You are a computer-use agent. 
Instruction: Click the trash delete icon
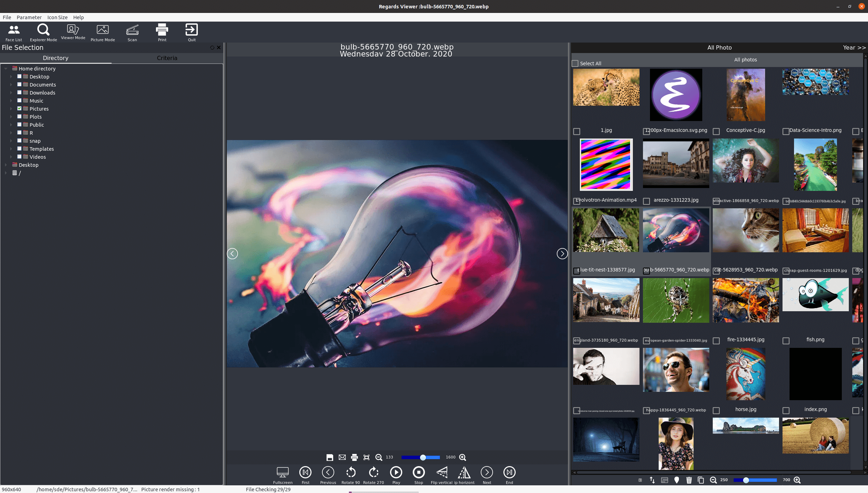tap(689, 480)
